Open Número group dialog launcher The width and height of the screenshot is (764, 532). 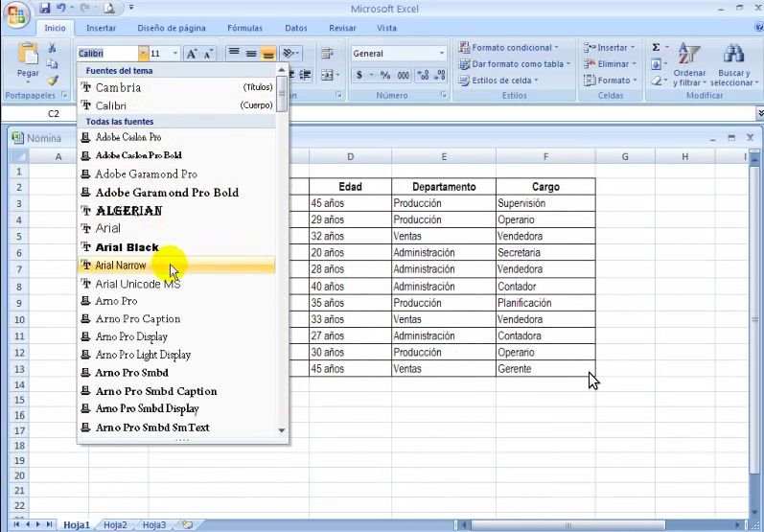[443, 95]
